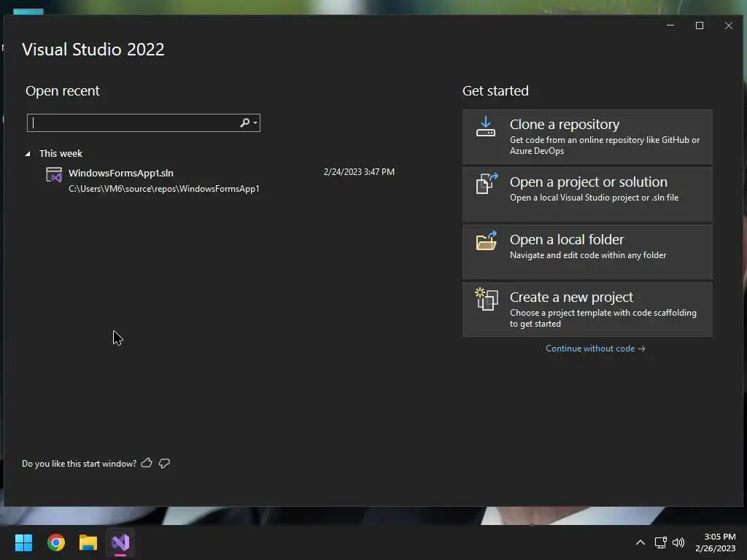This screenshot has height=560, width=747.
Task: Click the search magnifier icon in Open recent
Action: [x=244, y=122]
